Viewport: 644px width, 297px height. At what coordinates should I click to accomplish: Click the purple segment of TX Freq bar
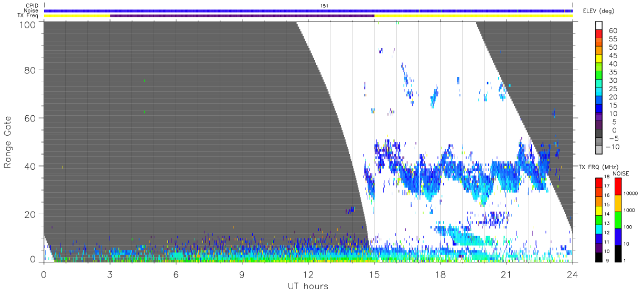pyautogui.click(x=242, y=16)
